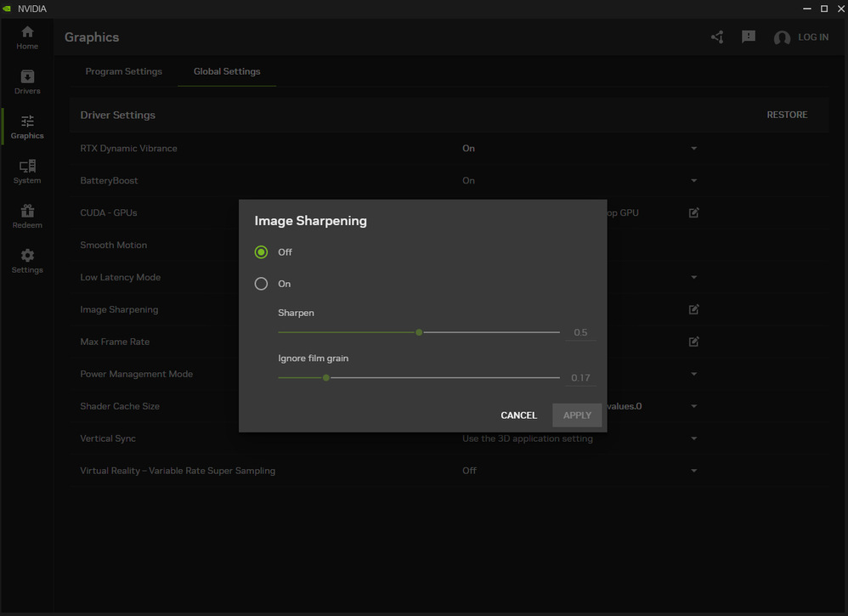Click the LOG IN link
Image resolution: width=848 pixels, height=616 pixels.
[813, 37]
